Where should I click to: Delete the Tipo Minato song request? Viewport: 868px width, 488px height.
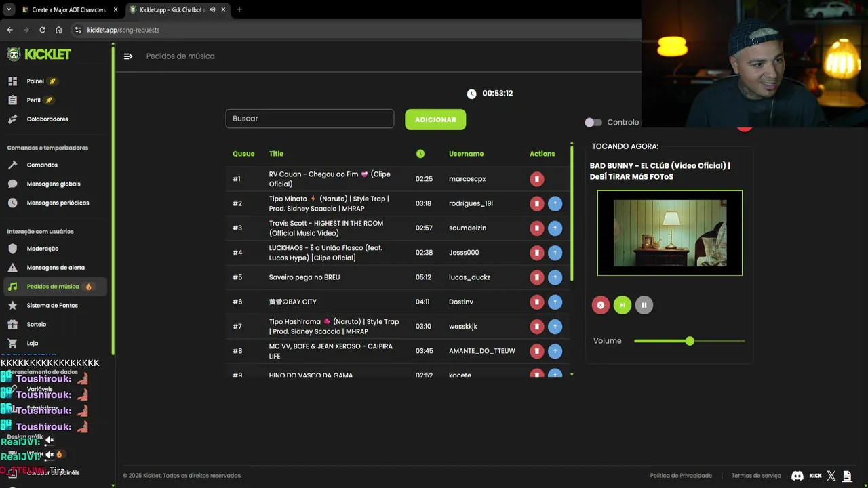pyautogui.click(x=536, y=203)
